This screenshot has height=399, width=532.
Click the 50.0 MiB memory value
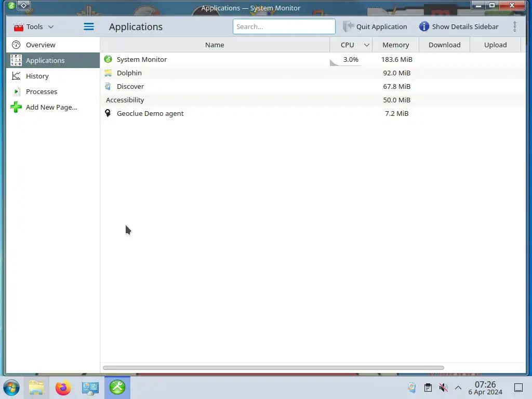[396, 100]
